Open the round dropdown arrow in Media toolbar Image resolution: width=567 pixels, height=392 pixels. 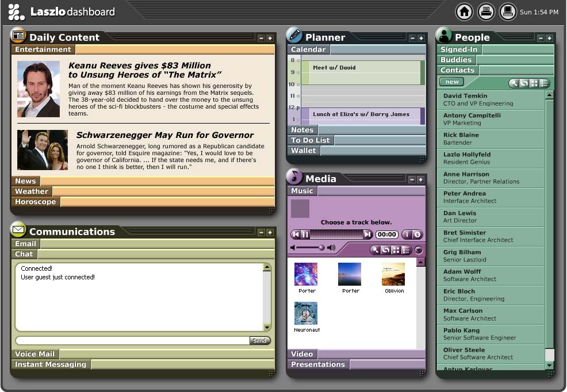[x=419, y=250]
